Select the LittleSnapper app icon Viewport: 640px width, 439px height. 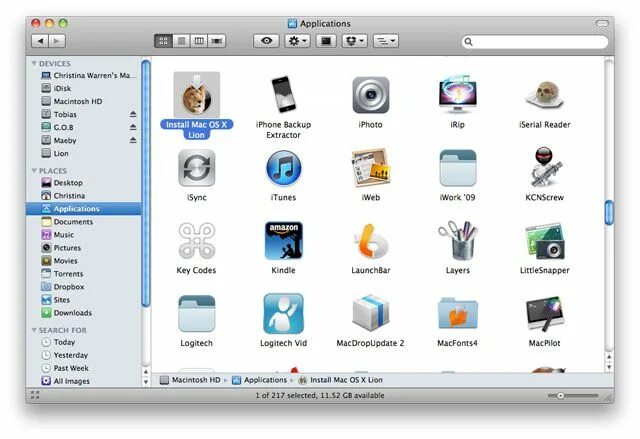[x=545, y=241]
